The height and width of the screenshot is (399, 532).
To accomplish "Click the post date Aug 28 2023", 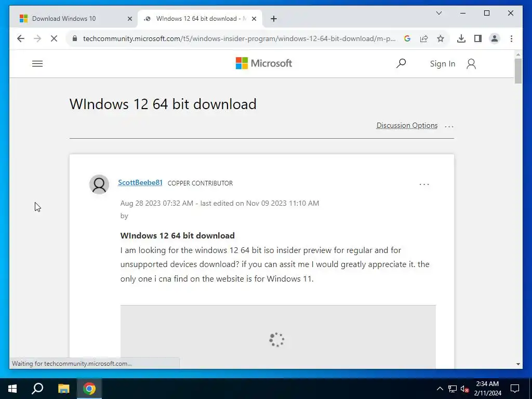I will tap(157, 203).
